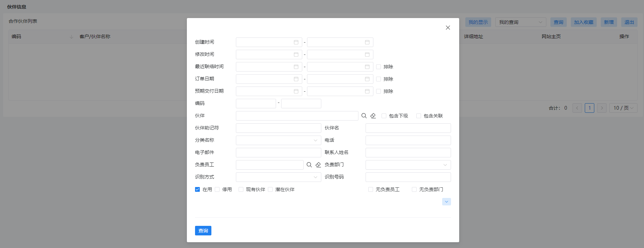Close the query dialog with X

tap(448, 28)
